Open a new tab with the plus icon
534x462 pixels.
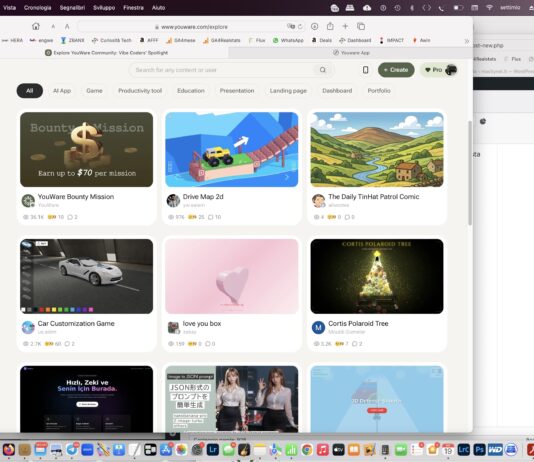coord(345,26)
